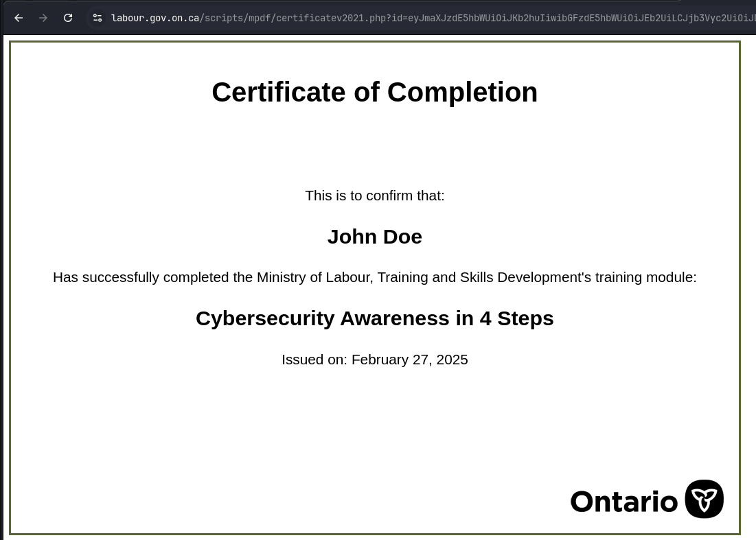Viewport: 756px width, 540px height.
Task: Click the Ontario wordmark text
Action: (623, 502)
